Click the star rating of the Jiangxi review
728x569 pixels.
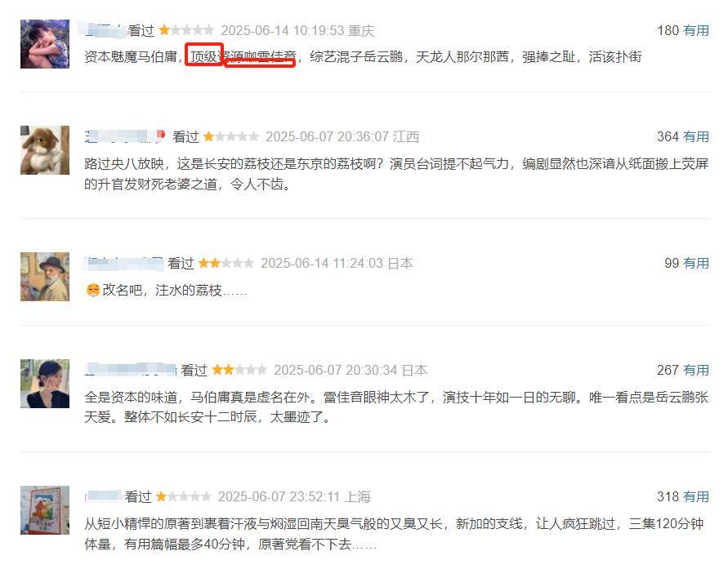tap(230, 137)
